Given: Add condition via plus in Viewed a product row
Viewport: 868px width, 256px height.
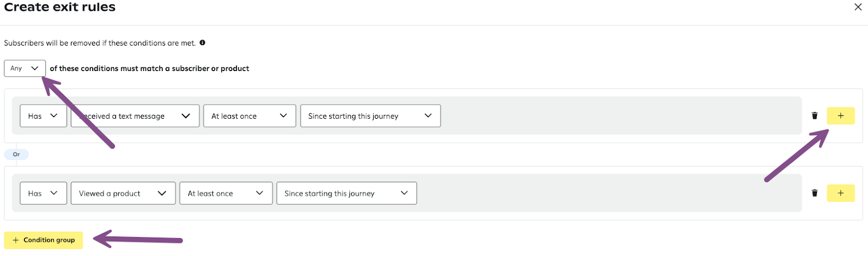Looking at the screenshot, I should click(x=840, y=193).
